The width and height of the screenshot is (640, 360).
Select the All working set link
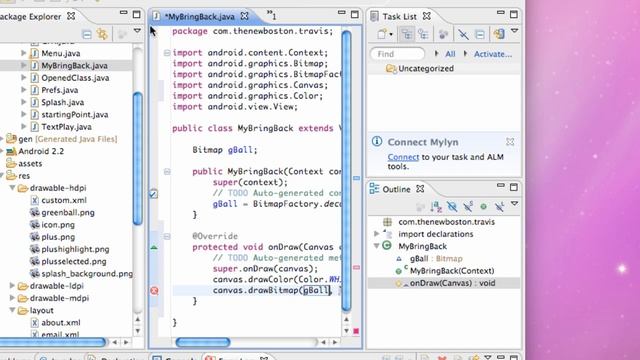pyautogui.click(x=450, y=54)
